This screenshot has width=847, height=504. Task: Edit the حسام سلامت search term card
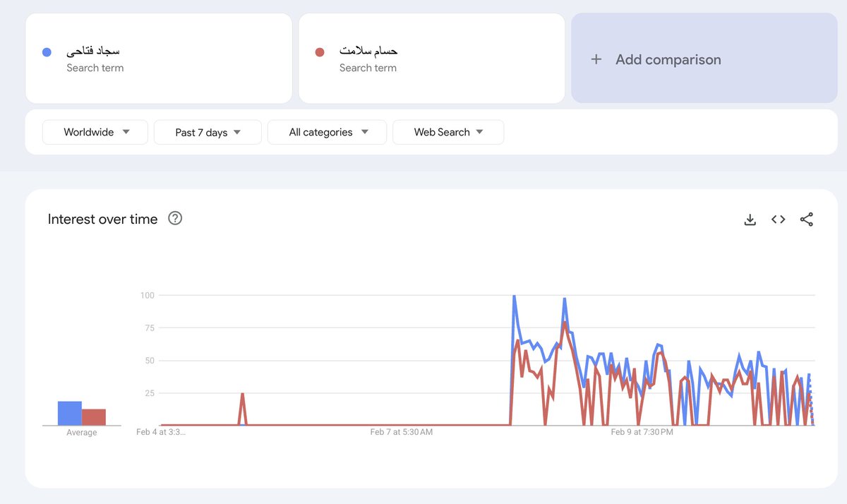pyautogui.click(x=431, y=58)
